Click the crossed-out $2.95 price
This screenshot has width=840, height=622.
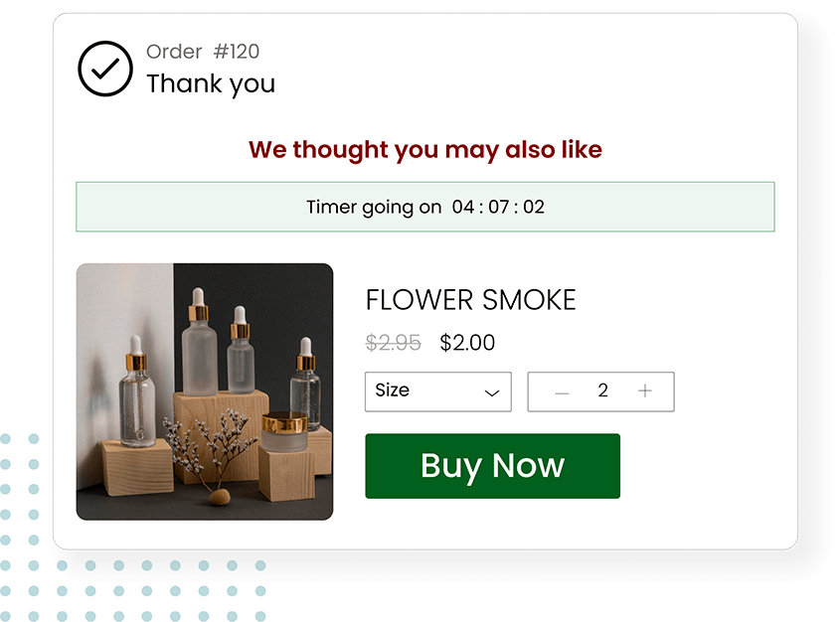tap(394, 343)
